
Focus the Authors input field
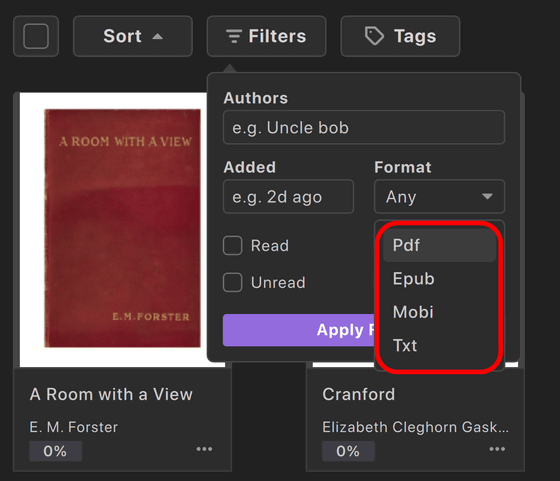[x=364, y=127]
